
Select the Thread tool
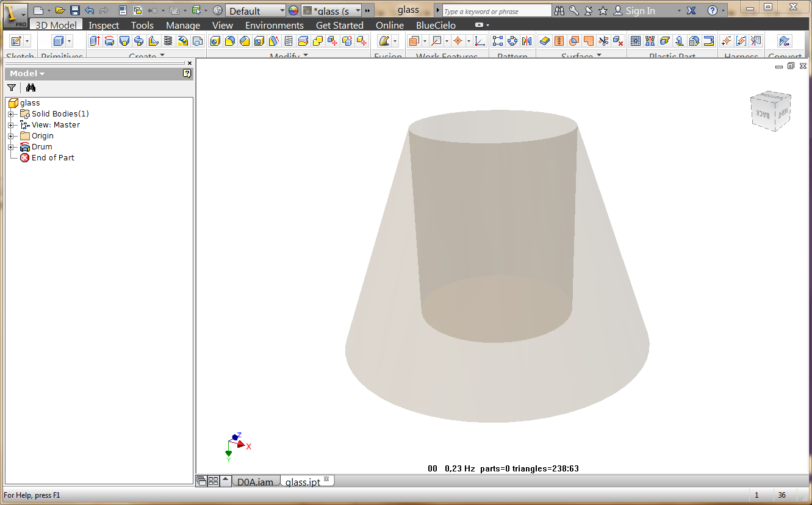pos(289,41)
